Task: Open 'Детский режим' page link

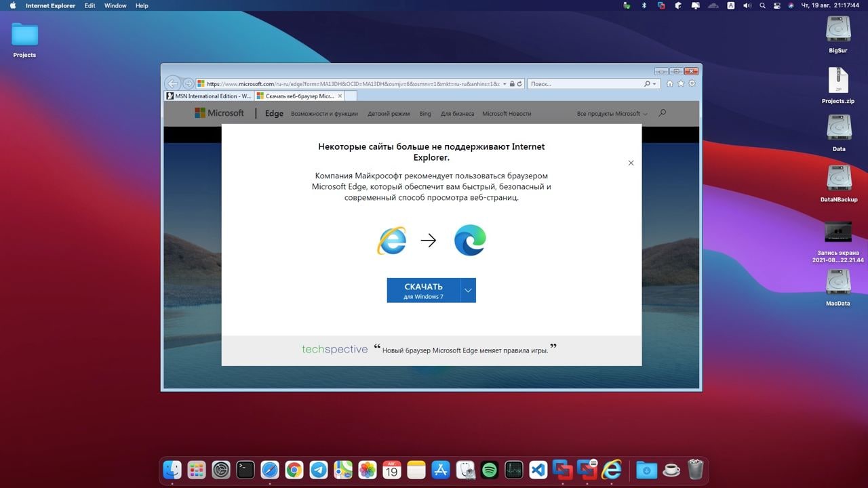Action: pos(389,114)
